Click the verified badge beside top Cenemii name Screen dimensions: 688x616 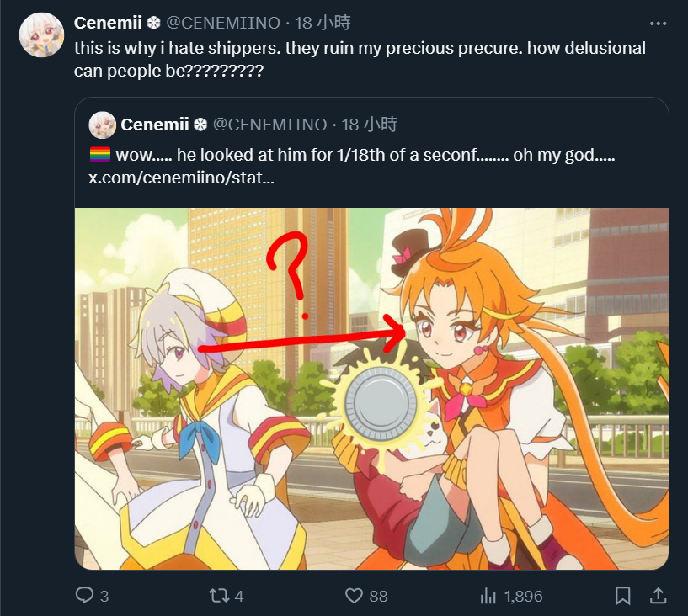click(153, 23)
